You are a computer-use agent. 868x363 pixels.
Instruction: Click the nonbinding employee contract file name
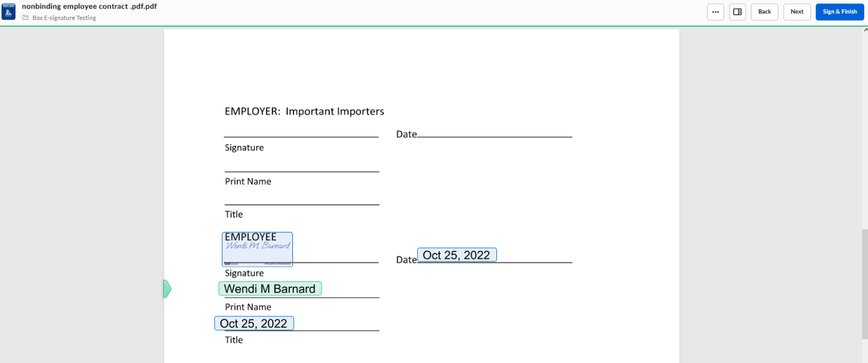pos(89,7)
